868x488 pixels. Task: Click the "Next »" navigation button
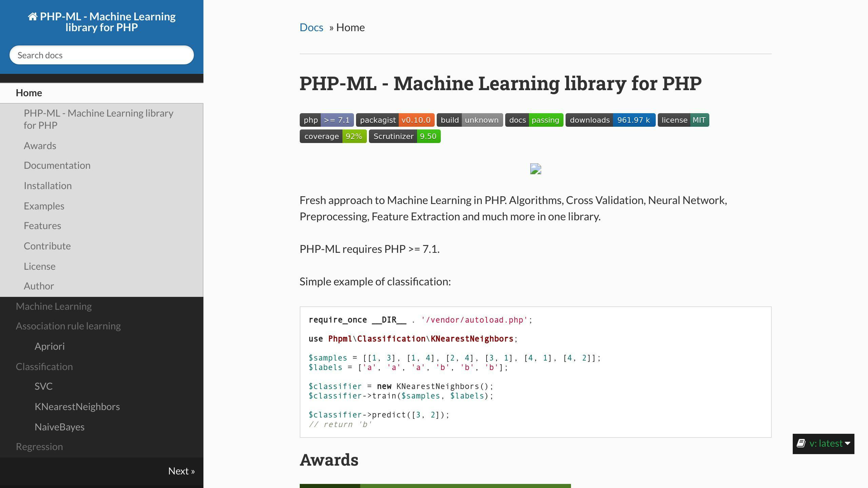pos(182,471)
